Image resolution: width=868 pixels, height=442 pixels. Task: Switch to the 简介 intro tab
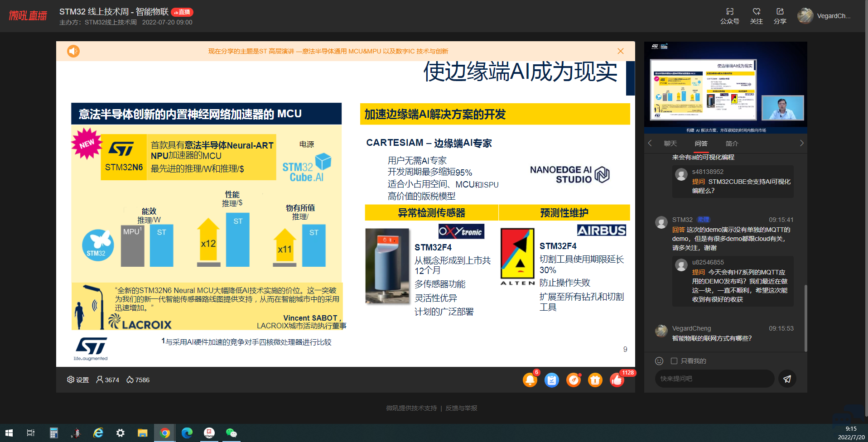[x=732, y=144]
